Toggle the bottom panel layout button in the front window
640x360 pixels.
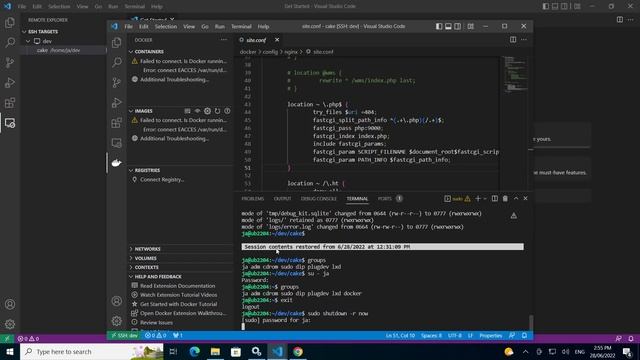[448, 26]
